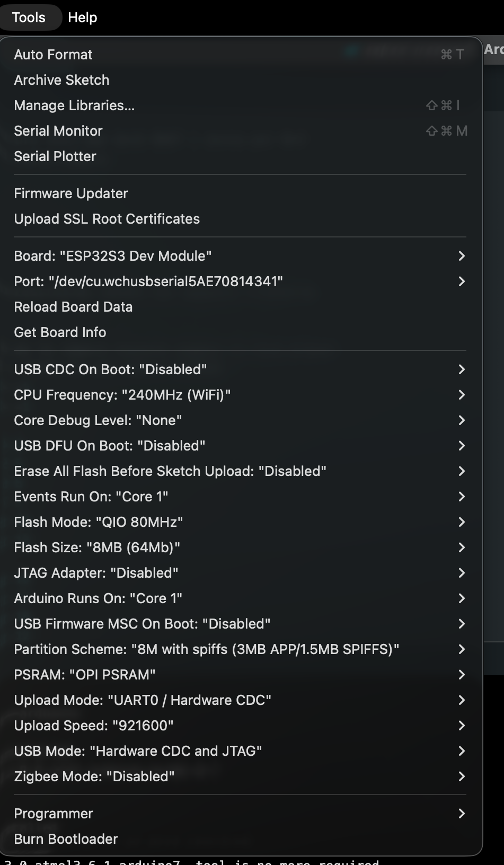Run Auto Format on the sketch
The width and height of the screenshot is (504, 865).
click(52, 55)
